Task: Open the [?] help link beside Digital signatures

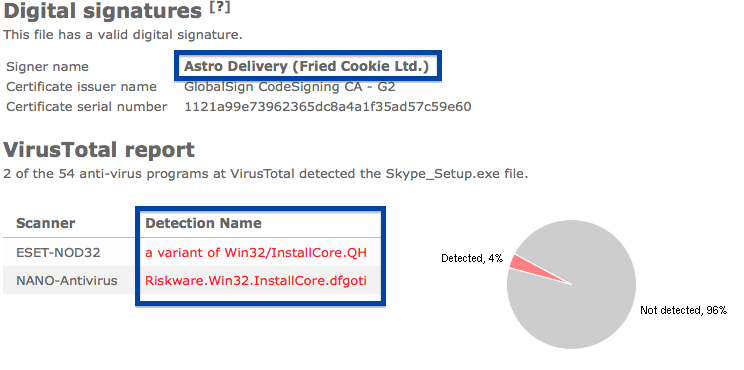Action: tap(220, 8)
